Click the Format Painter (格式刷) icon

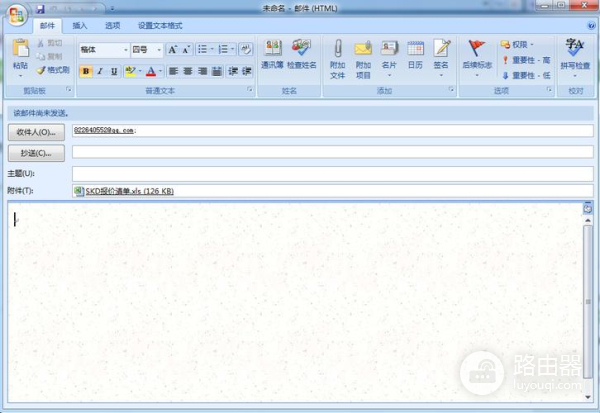tap(52, 70)
